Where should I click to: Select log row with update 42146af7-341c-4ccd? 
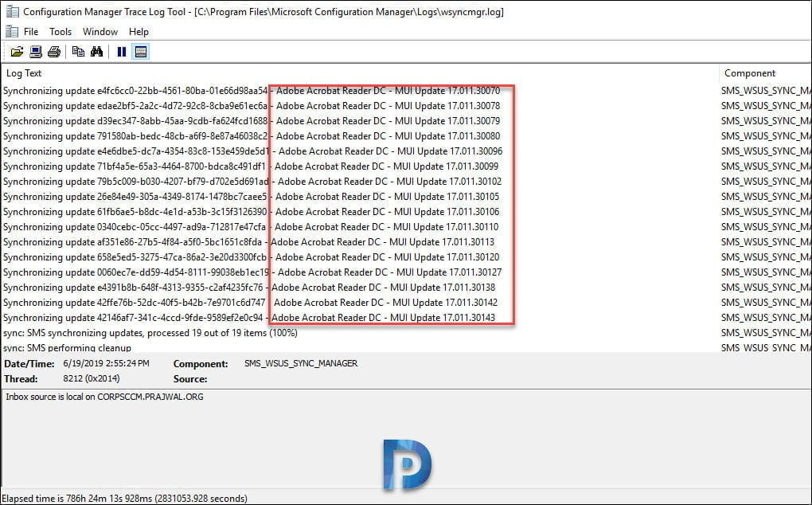point(406,318)
